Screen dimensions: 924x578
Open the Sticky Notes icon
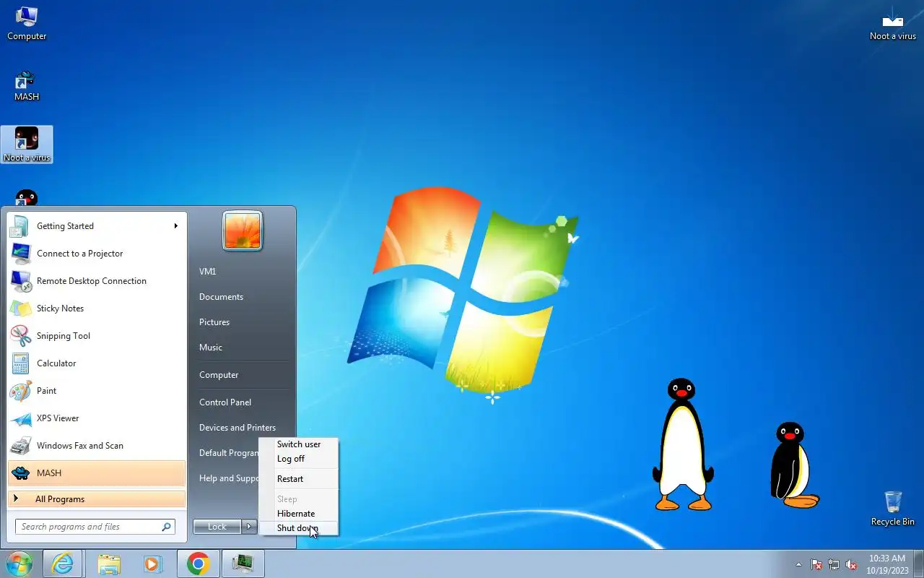19,309
